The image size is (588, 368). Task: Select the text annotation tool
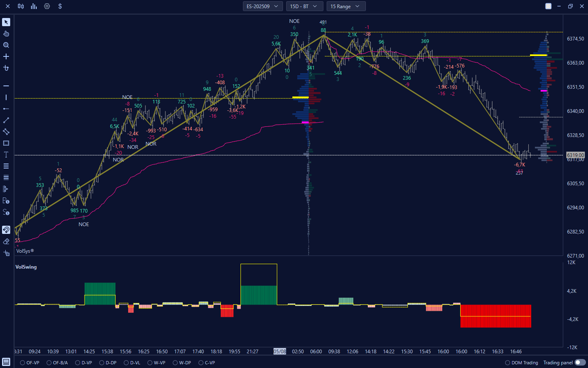click(6, 155)
